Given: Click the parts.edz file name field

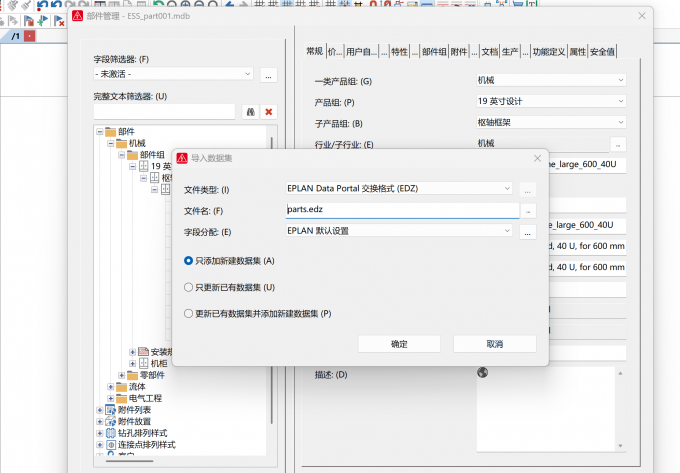Looking at the screenshot, I should tap(402, 210).
